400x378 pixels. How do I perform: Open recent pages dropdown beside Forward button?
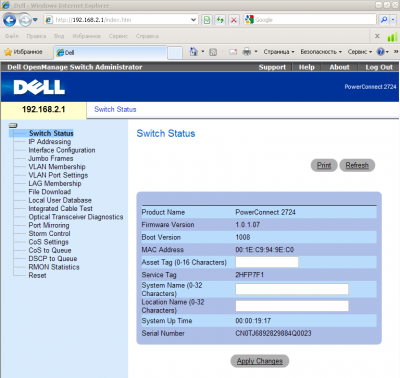tap(35, 20)
